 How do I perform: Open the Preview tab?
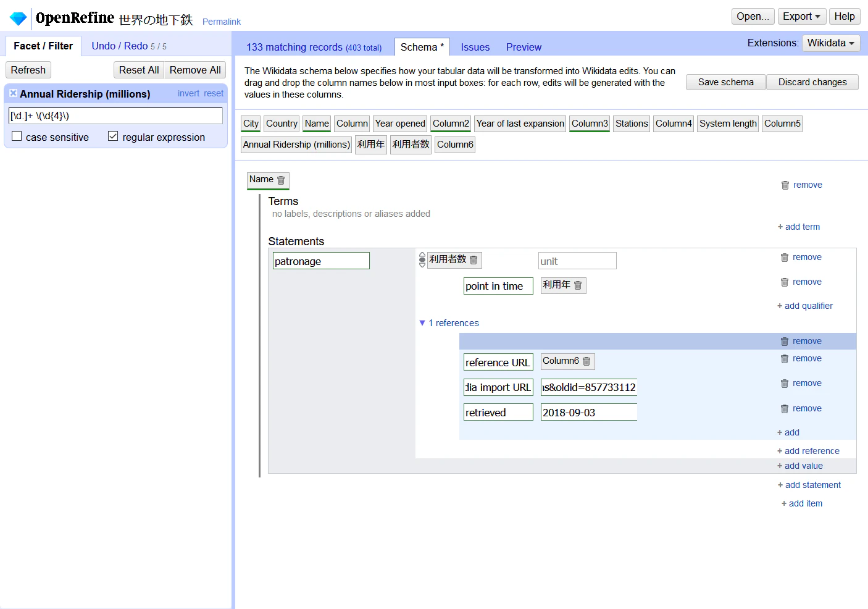[x=524, y=47]
